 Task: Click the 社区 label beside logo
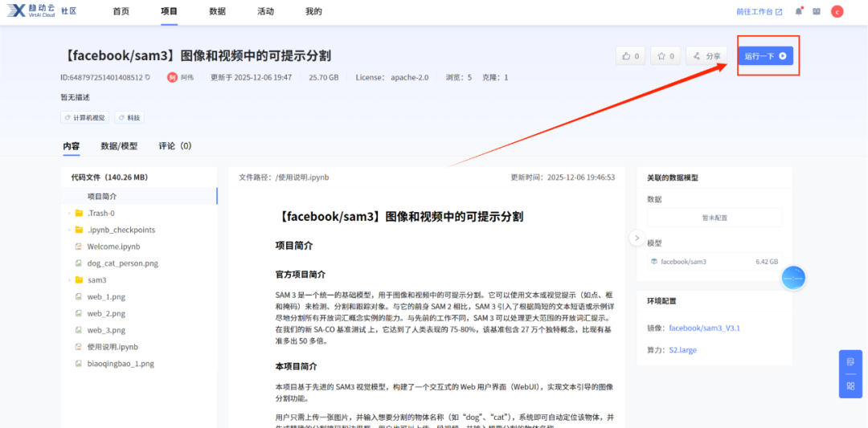(68, 11)
